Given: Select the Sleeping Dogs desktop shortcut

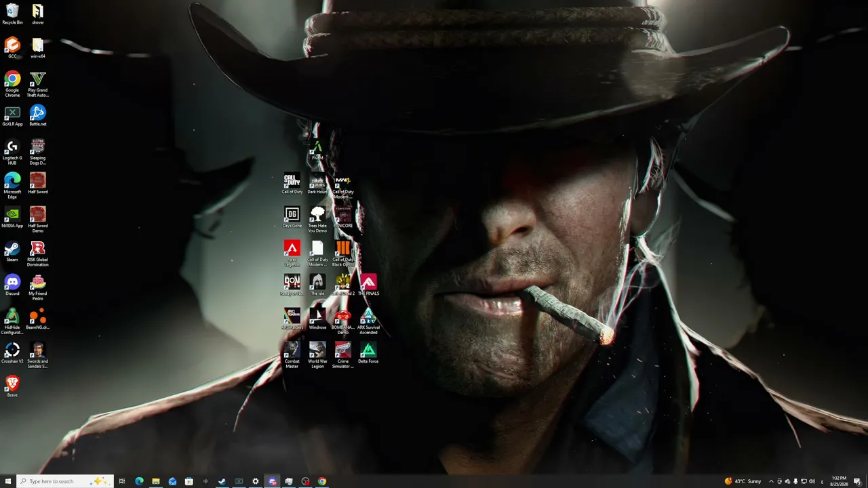Looking at the screenshot, I should point(38,152).
